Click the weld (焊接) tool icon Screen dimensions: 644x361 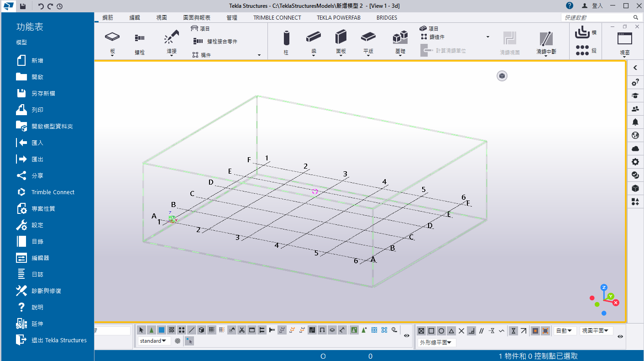[171, 37]
